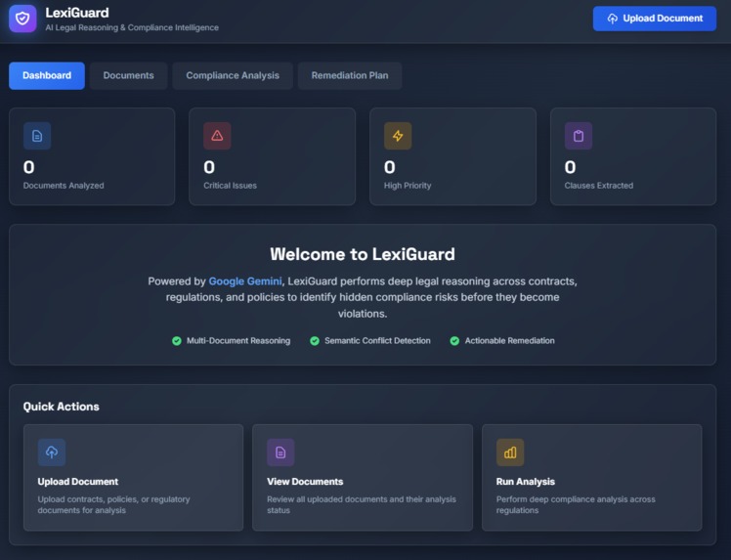The height and width of the screenshot is (560, 731).
Task: Click the Clauses Extracted count value 0
Action: pos(570,167)
